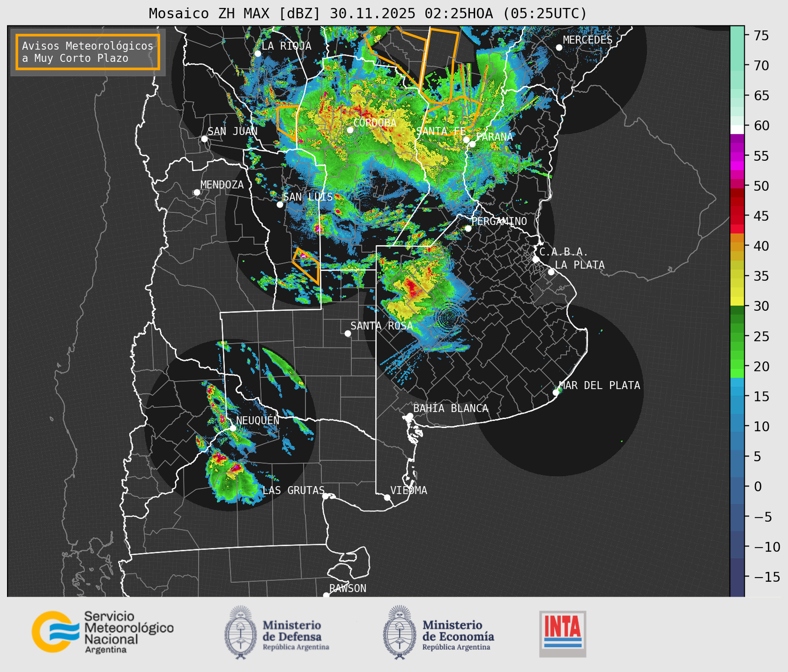This screenshot has height=672, width=788.
Task: Click the Santa Rosa city marker dot
Action: 348,333
